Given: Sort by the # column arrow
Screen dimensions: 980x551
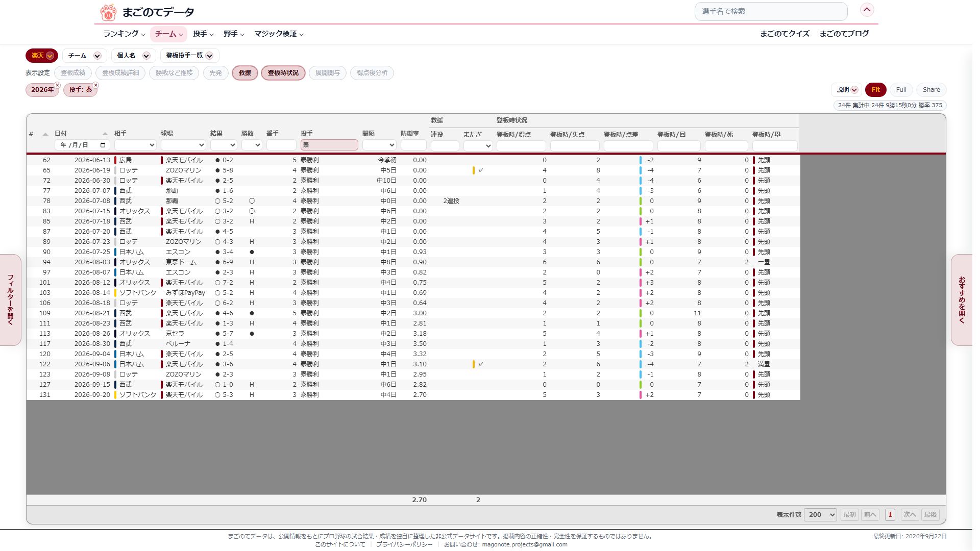Looking at the screenshot, I should click(x=45, y=134).
